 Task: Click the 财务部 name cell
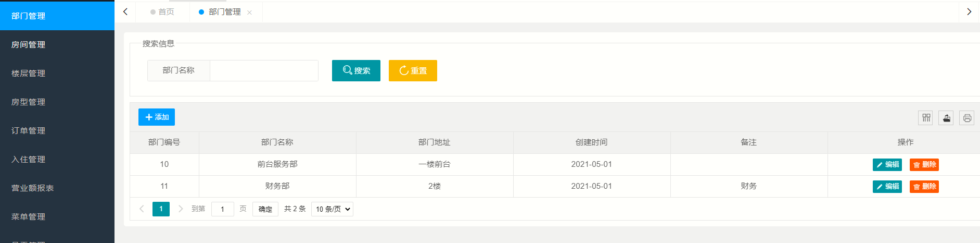277,186
